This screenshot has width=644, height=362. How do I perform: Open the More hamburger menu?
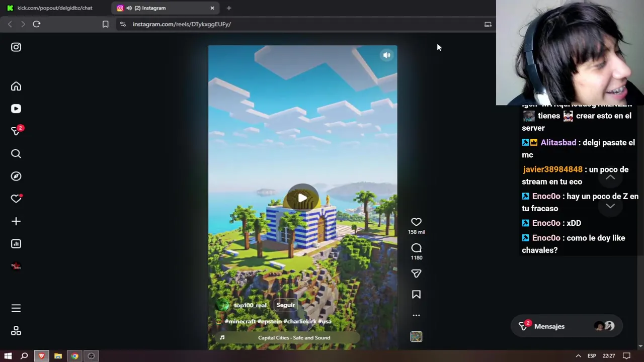click(x=16, y=308)
